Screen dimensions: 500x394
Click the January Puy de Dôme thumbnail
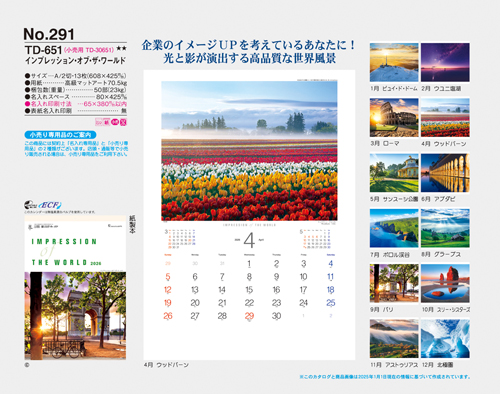click(394, 62)
